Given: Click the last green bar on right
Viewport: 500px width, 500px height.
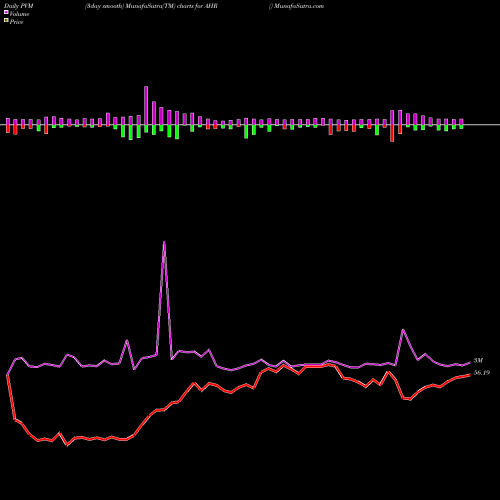Looking at the screenshot, I should (461, 127).
